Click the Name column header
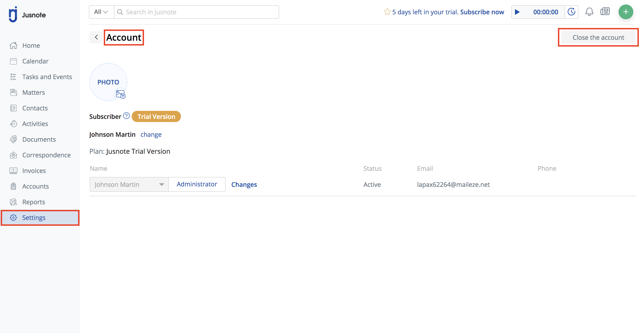This screenshot has width=644, height=333. coord(98,168)
